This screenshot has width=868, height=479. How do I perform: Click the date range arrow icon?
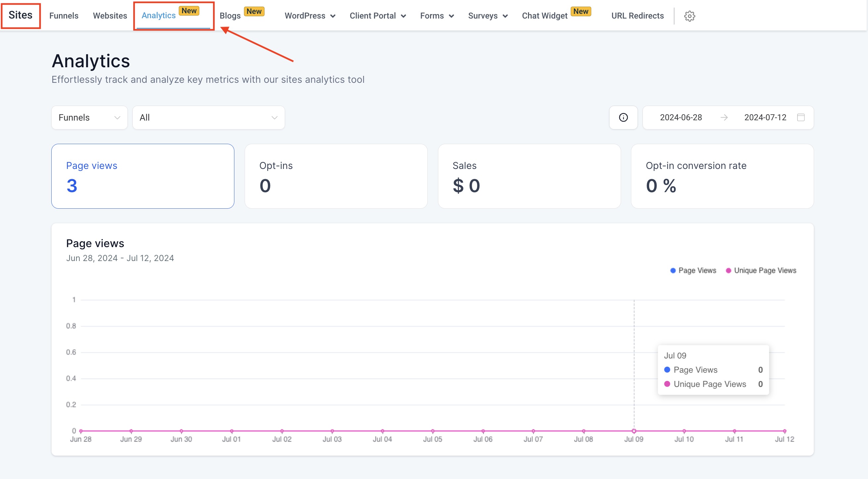tap(724, 117)
